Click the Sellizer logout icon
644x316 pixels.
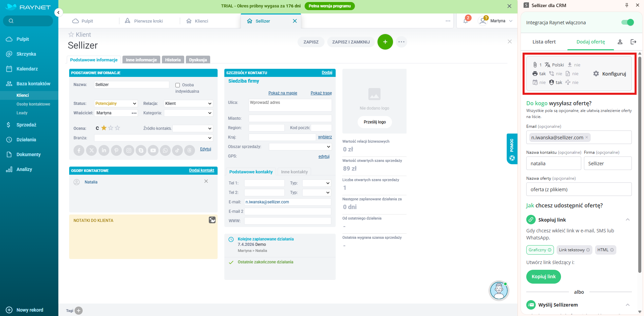click(633, 42)
